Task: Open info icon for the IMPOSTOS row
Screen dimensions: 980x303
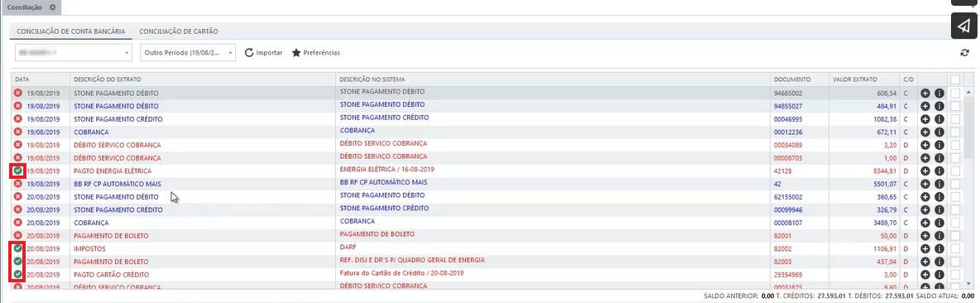Action: (x=939, y=248)
